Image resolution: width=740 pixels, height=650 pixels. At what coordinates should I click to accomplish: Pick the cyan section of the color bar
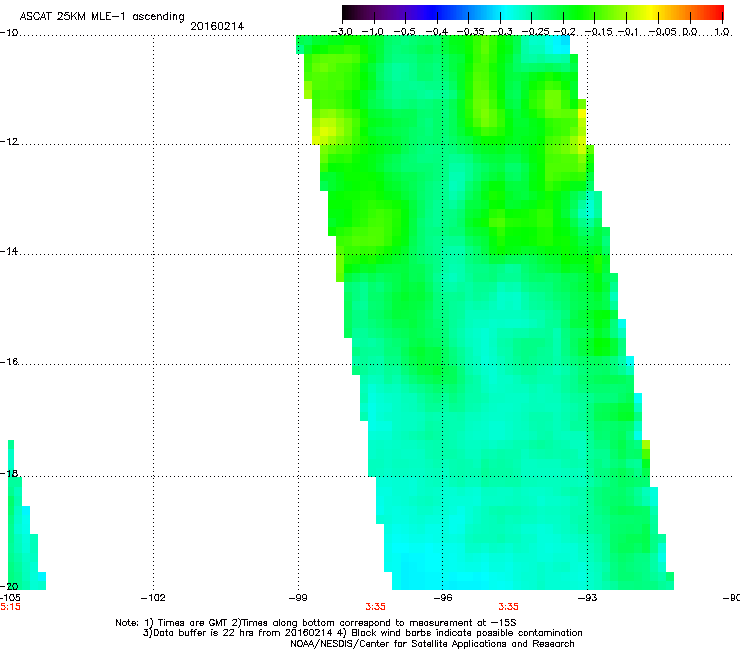coord(507,13)
